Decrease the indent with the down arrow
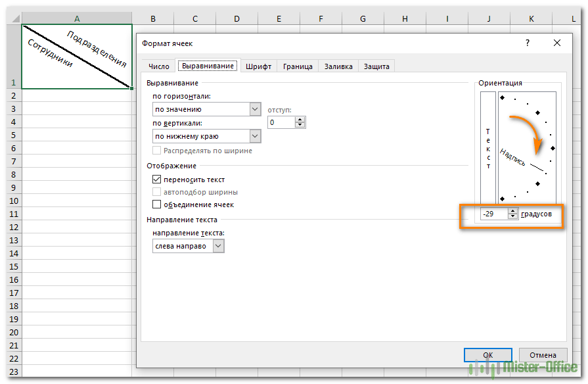 coord(300,125)
